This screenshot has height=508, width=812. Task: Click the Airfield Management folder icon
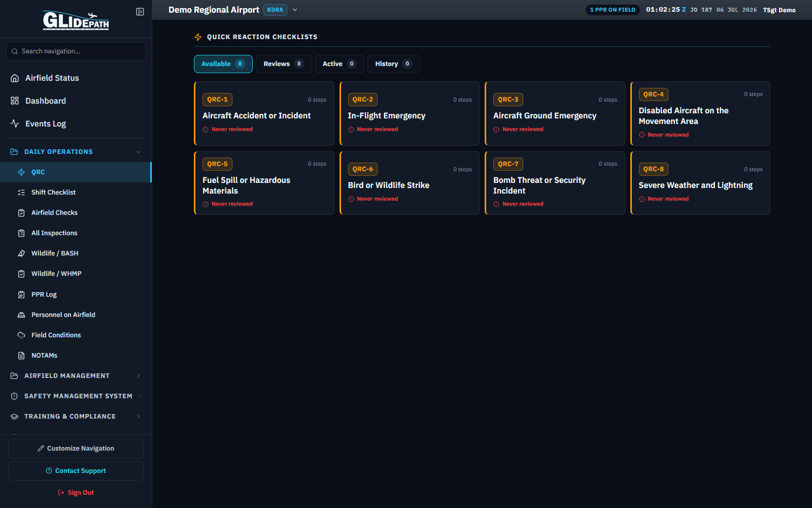[x=14, y=376]
